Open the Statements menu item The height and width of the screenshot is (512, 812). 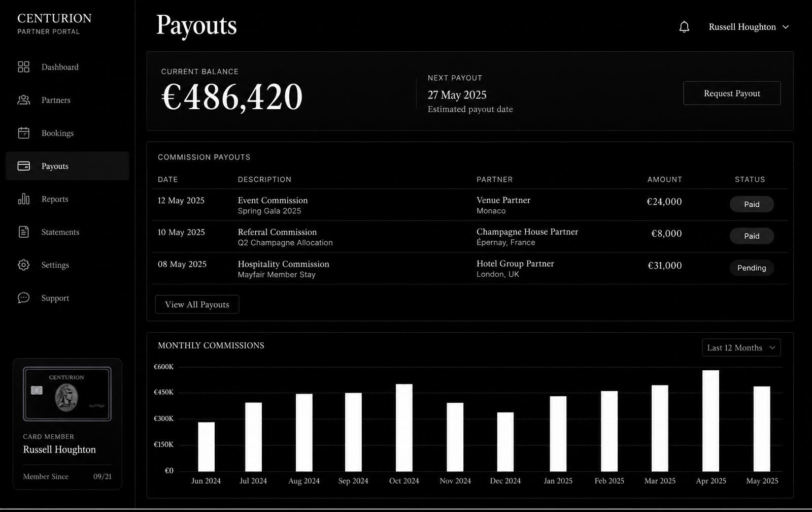pyautogui.click(x=67, y=232)
